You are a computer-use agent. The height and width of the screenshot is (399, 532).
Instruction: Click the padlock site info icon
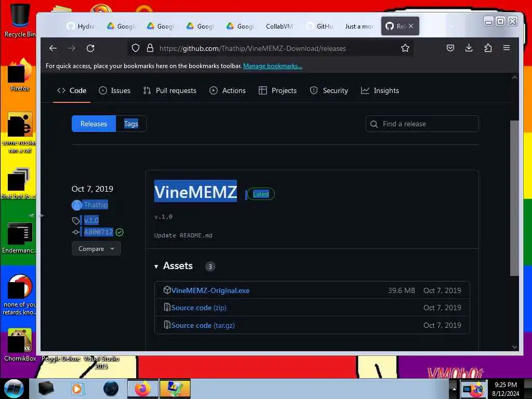point(150,48)
